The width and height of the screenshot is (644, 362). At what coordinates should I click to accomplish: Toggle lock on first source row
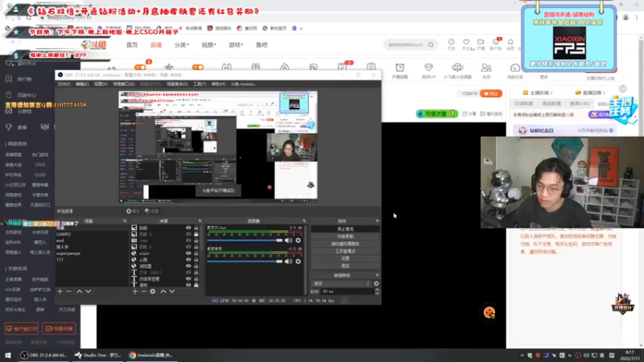196,228
